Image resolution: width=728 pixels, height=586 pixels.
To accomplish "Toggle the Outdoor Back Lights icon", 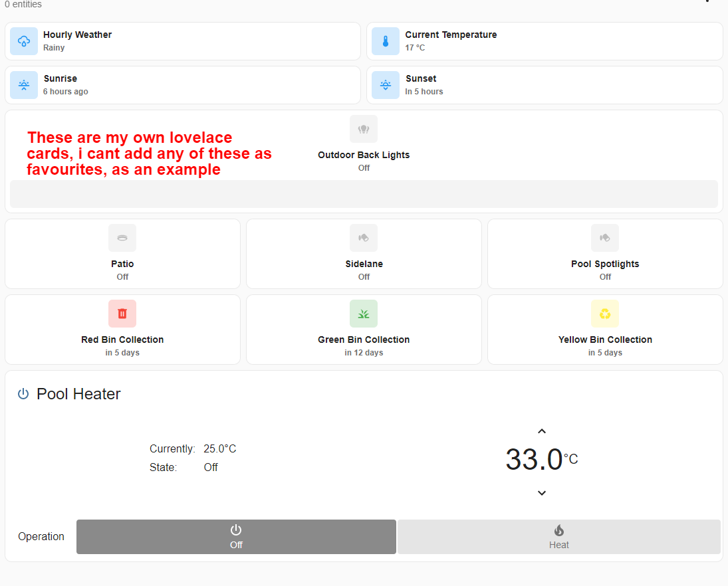I will pos(364,129).
